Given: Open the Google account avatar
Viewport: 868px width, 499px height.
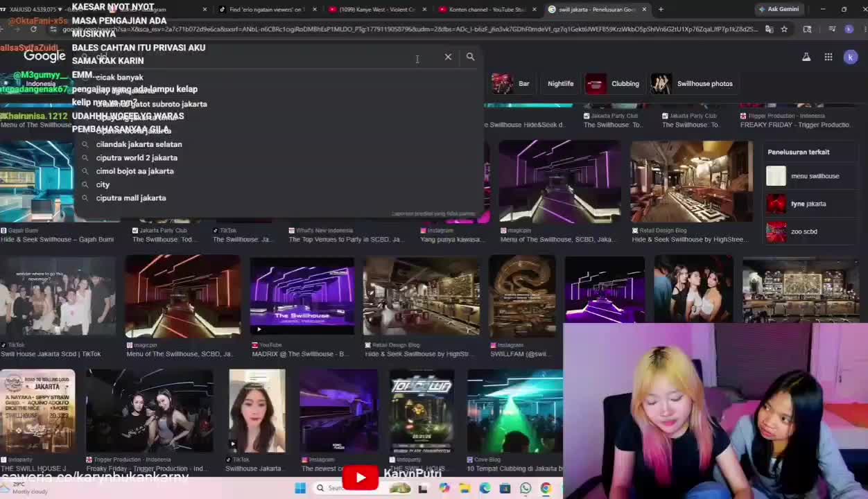Looking at the screenshot, I should click(851, 57).
